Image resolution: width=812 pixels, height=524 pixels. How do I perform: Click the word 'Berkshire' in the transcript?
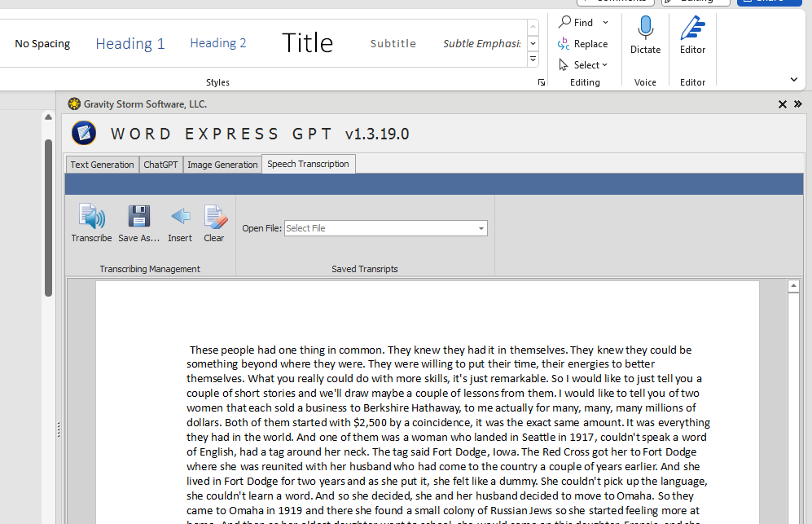386,408
